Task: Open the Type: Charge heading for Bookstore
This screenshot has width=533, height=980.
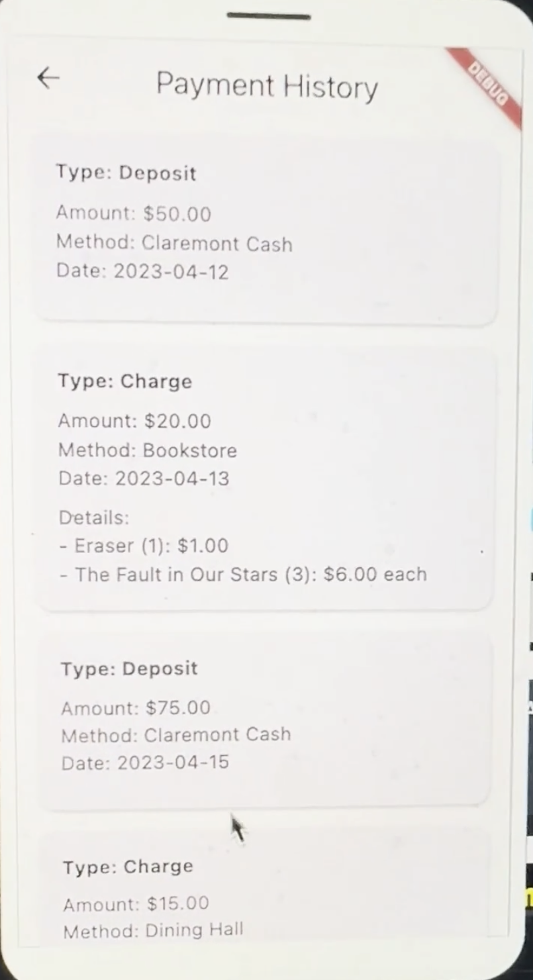Action: [125, 381]
